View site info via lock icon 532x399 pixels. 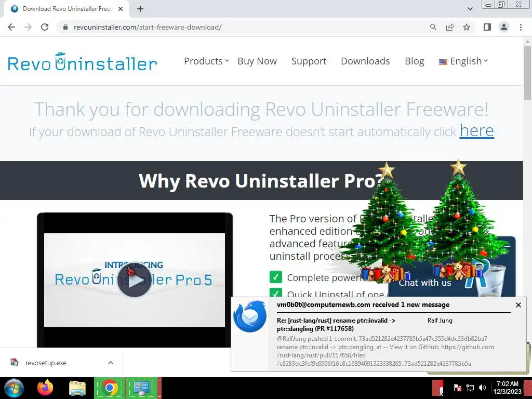(x=65, y=27)
